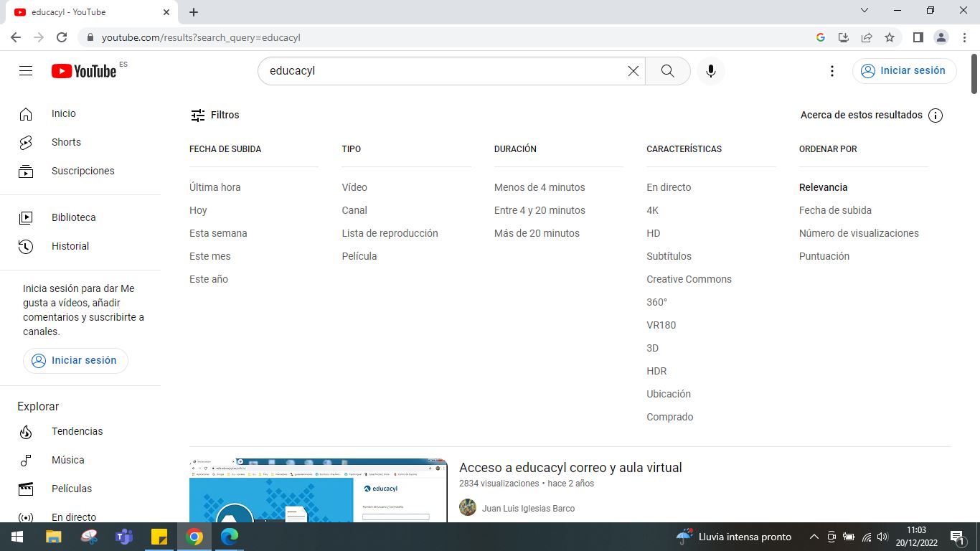Click Iniciar sesión in the sidebar

point(75,360)
